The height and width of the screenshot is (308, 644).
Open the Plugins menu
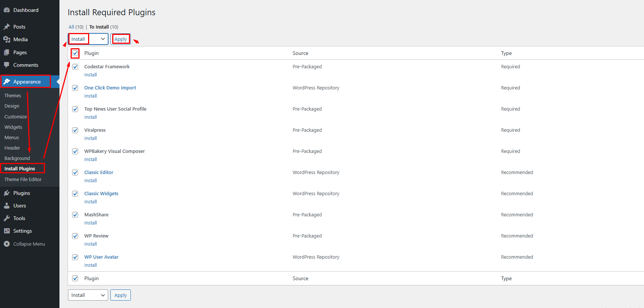[22, 193]
